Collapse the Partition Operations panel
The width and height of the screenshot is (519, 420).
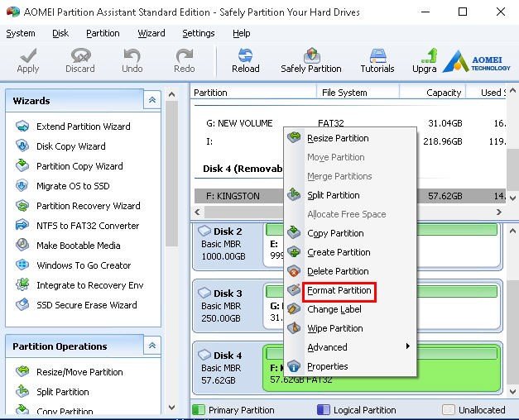pos(152,346)
